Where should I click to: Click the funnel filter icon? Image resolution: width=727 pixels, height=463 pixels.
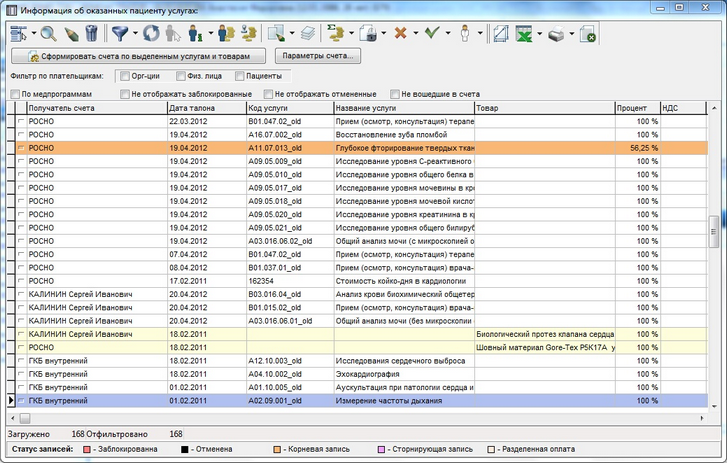120,33
